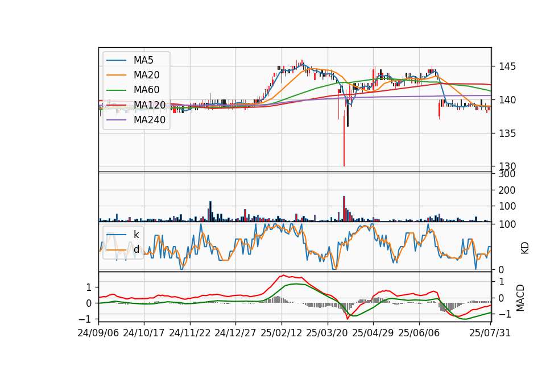Click the 25/07/31 date label

coord(490,333)
